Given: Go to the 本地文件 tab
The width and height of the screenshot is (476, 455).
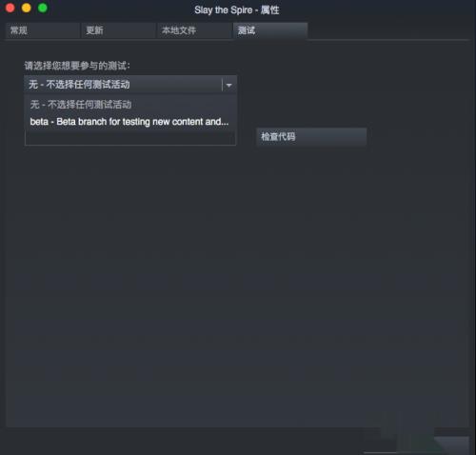Looking at the screenshot, I should (x=194, y=30).
